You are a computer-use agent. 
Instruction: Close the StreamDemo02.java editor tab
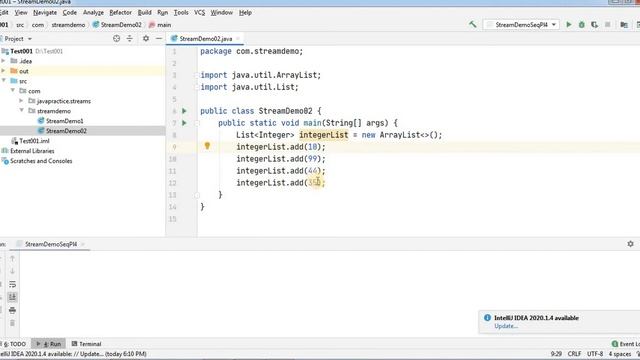tap(238, 39)
